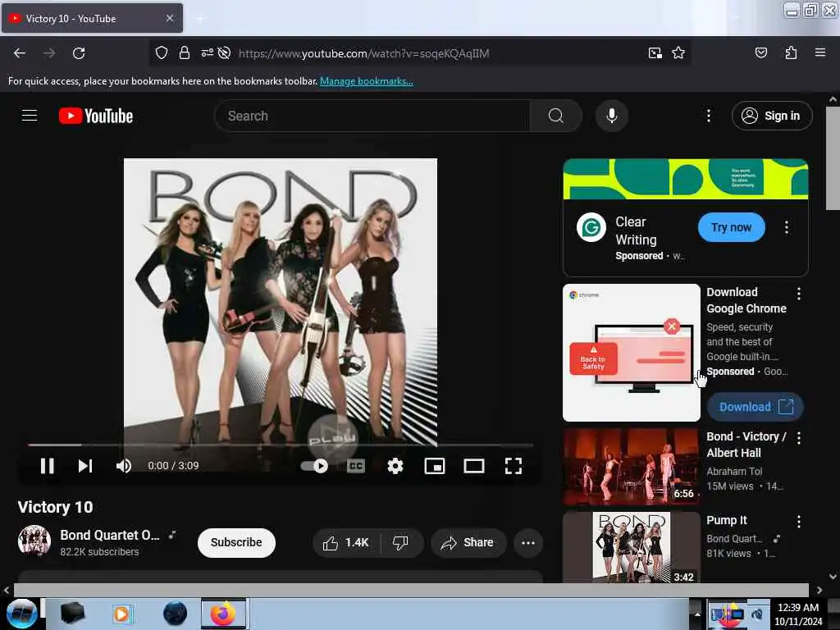Viewport: 840px width, 630px height.
Task: Open options for Pump It video
Action: coord(798,521)
